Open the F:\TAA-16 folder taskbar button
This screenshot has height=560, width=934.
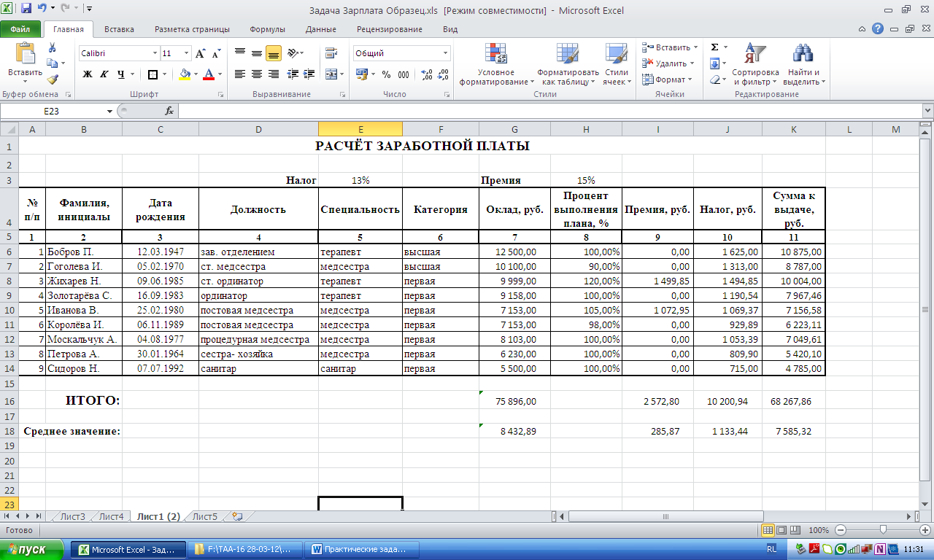click(x=245, y=549)
